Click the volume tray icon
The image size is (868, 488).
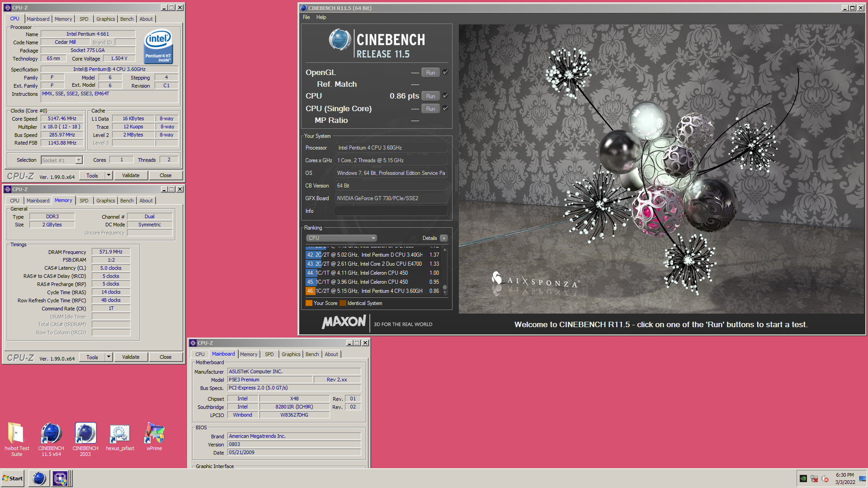point(825,479)
